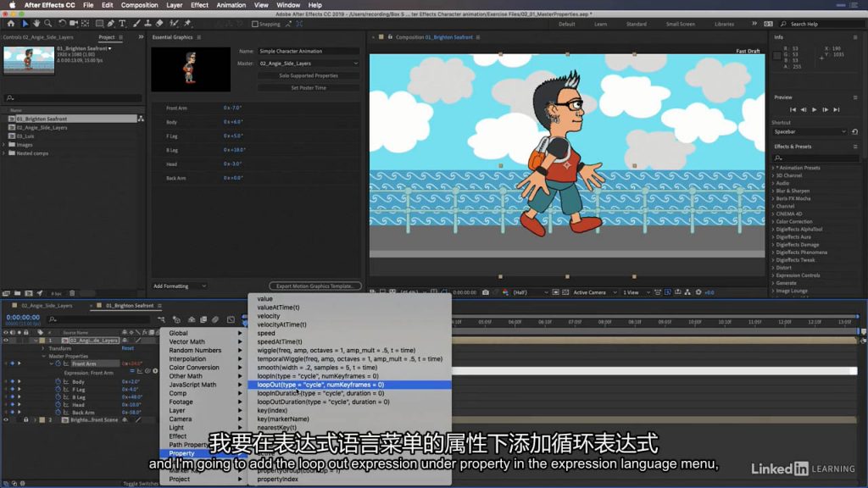Screen dimensions: 868x488
Task: Toggle the Back Arm keyframe diamond
Action: (x=12, y=413)
